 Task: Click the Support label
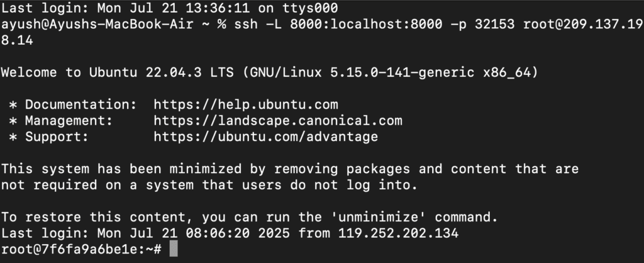[57, 137]
